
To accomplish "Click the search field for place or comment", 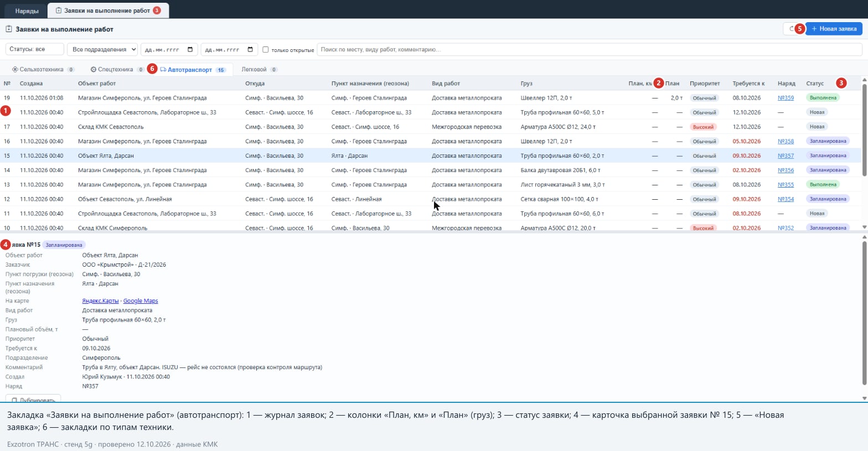I will click(590, 49).
